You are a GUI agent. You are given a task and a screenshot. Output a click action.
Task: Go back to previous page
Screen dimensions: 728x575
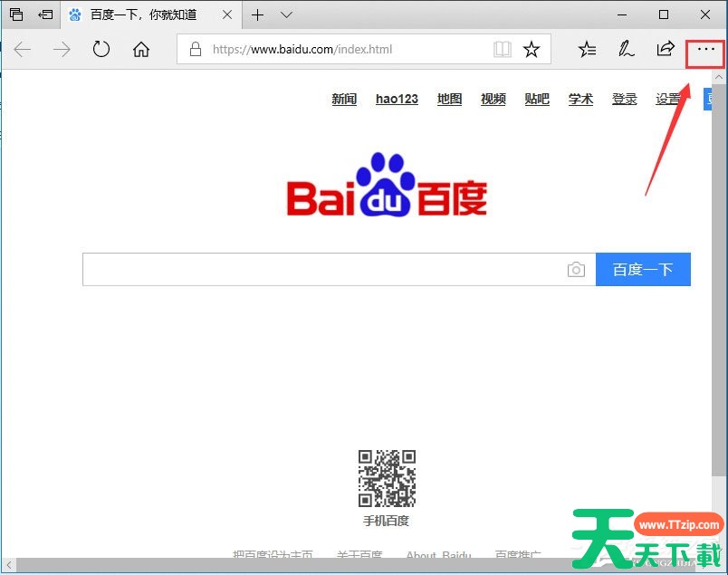(23, 49)
